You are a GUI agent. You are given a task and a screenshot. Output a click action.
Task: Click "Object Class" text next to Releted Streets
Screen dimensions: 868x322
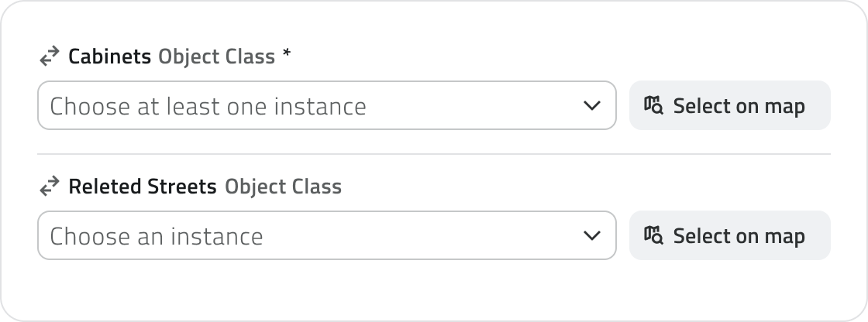pyautogui.click(x=283, y=187)
